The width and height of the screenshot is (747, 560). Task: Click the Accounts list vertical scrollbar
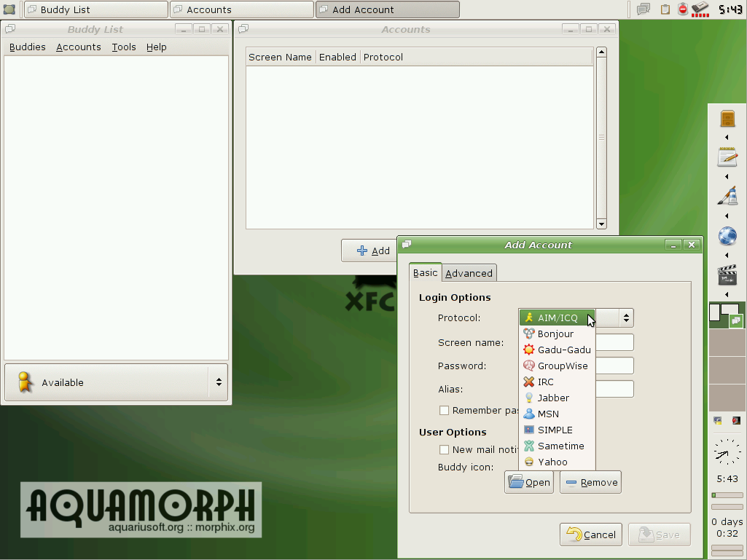point(601,137)
